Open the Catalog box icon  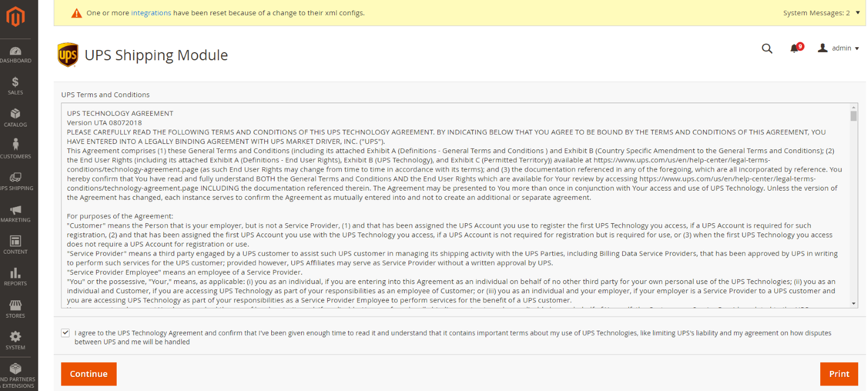click(15, 113)
